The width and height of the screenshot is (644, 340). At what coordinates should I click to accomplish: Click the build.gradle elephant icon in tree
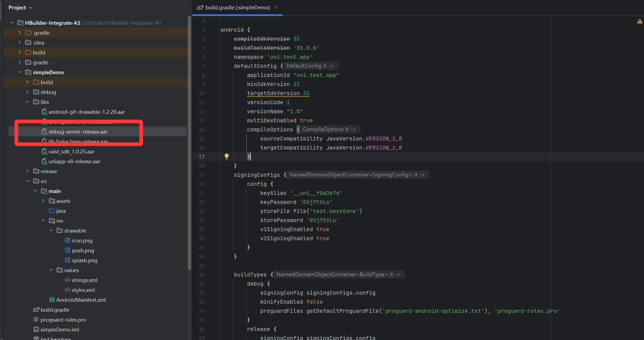tap(36, 309)
